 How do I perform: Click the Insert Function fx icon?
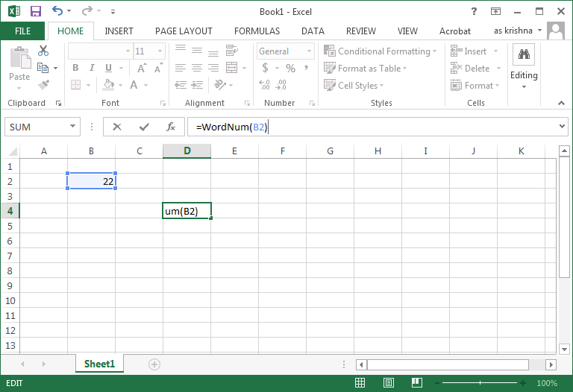coord(171,127)
